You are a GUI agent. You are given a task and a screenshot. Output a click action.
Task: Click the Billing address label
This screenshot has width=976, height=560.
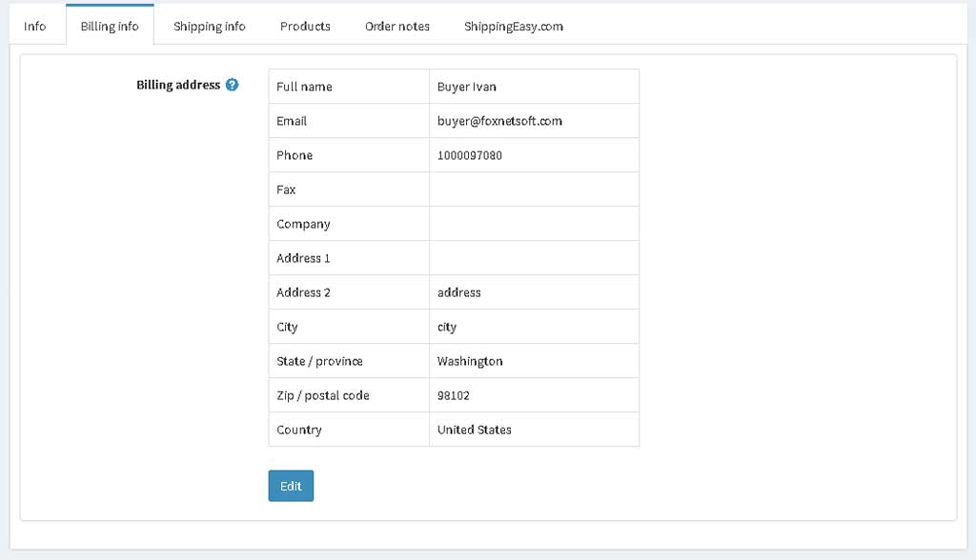click(178, 86)
